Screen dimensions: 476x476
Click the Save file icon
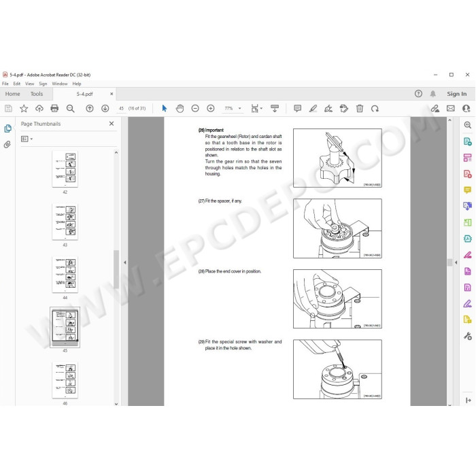tap(8, 108)
